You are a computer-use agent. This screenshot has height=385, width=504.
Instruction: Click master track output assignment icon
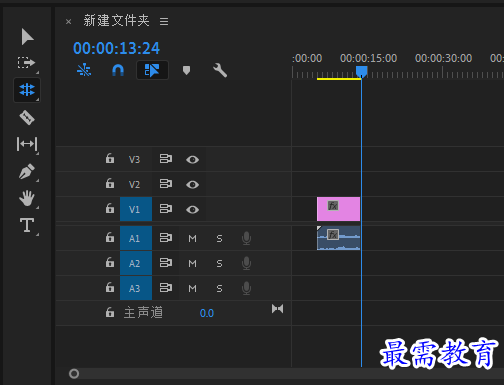(x=277, y=309)
